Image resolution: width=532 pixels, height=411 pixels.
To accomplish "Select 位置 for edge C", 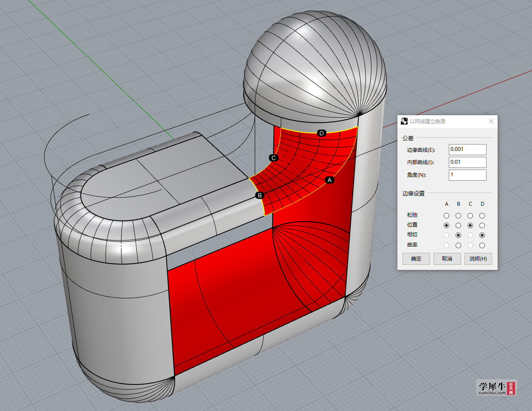I will tap(470, 225).
